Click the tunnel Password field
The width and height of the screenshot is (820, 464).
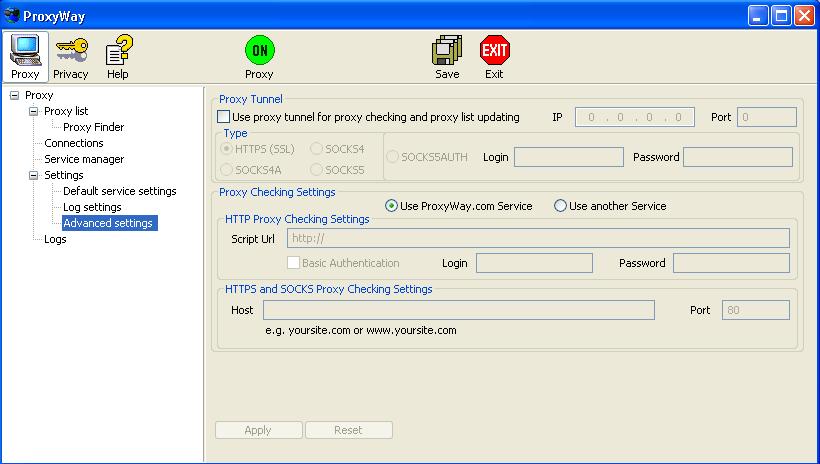738,157
